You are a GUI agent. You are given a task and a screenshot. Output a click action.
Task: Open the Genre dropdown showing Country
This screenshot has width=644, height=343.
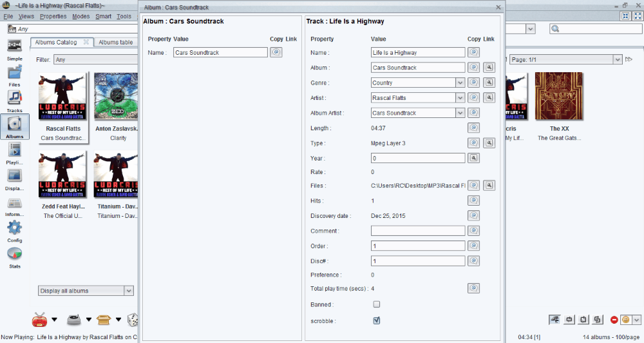pos(460,83)
